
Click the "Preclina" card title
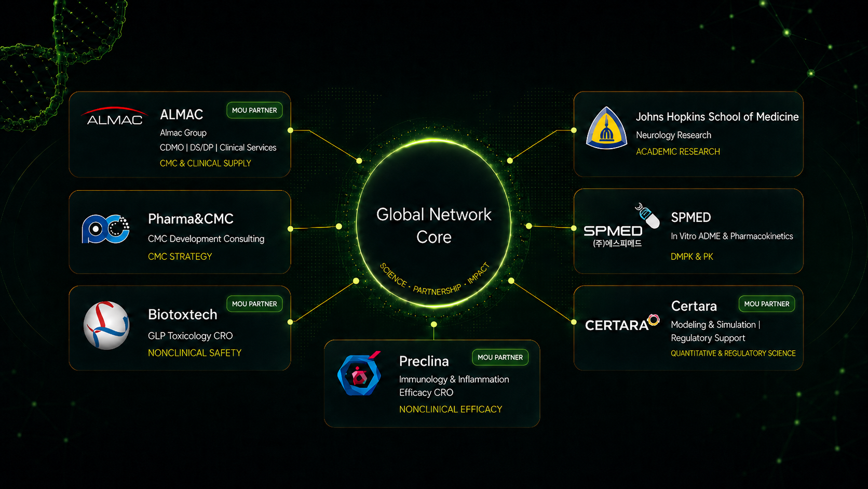[424, 361]
